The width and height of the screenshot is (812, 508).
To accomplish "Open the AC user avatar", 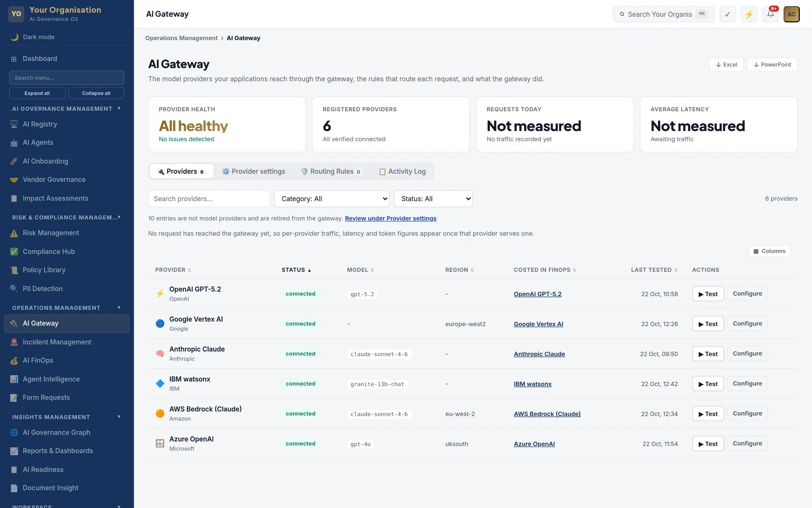I will click(792, 14).
